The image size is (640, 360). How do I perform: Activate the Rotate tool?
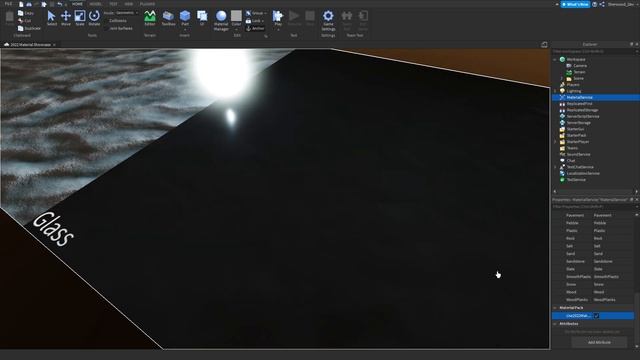(94, 18)
